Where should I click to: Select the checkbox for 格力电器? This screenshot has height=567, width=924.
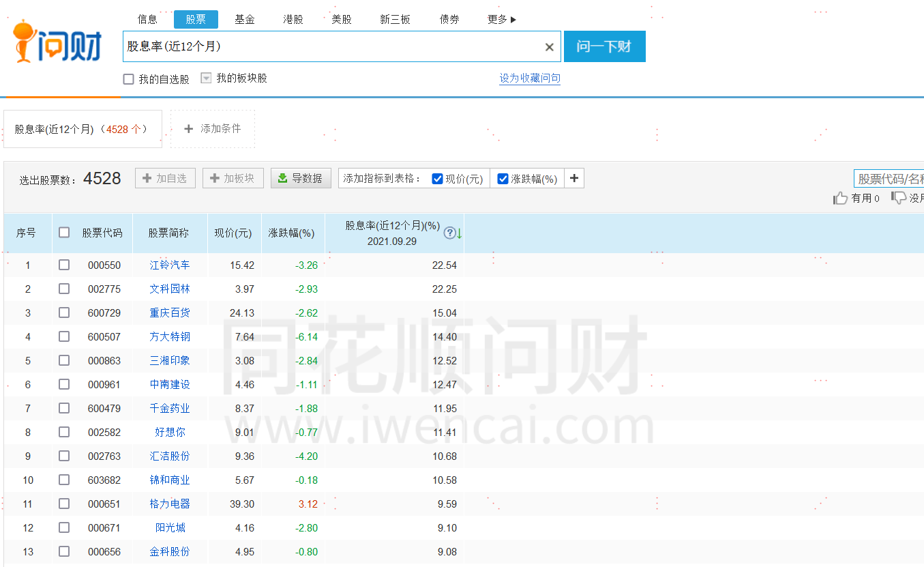pyautogui.click(x=64, y=504)
